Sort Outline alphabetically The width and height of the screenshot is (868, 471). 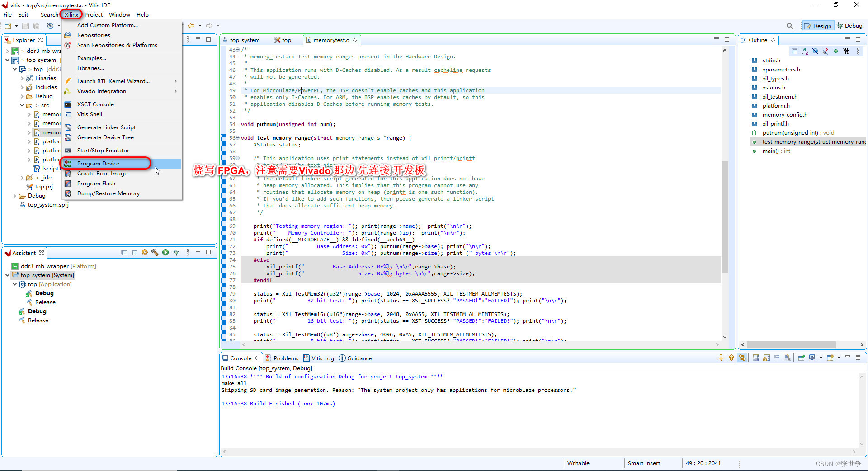(x=805, y=52)
